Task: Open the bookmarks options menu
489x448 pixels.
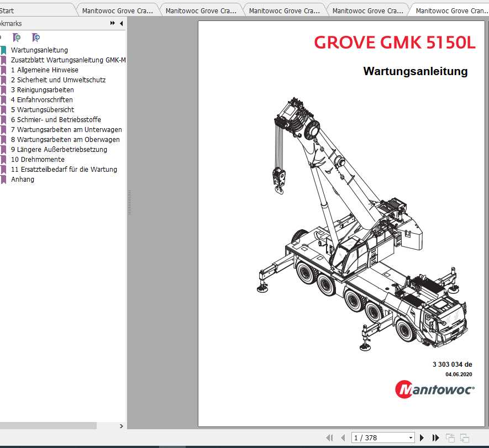Action: [112, 23]
